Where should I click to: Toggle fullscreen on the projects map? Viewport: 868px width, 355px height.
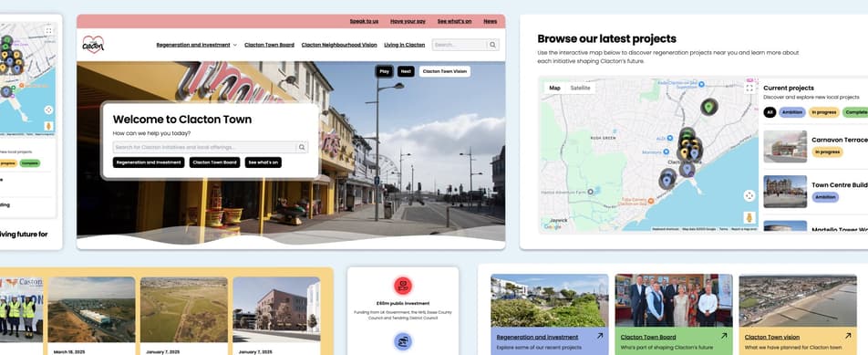(x=749, y=88)
